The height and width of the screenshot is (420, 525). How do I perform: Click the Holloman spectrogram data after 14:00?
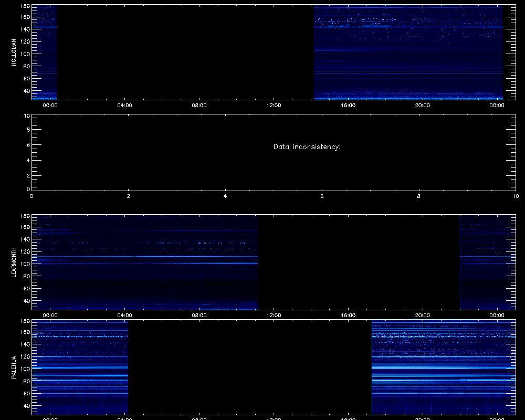tap(408, 52)
